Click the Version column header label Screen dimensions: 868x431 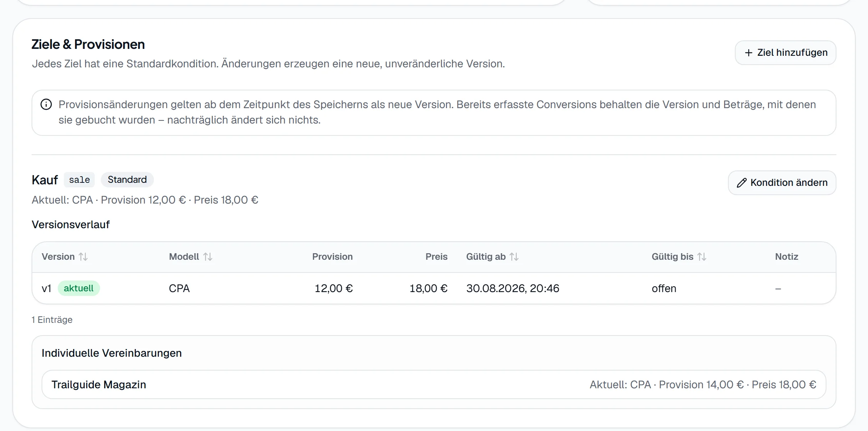pyautogui.click(x=58, y=257)
